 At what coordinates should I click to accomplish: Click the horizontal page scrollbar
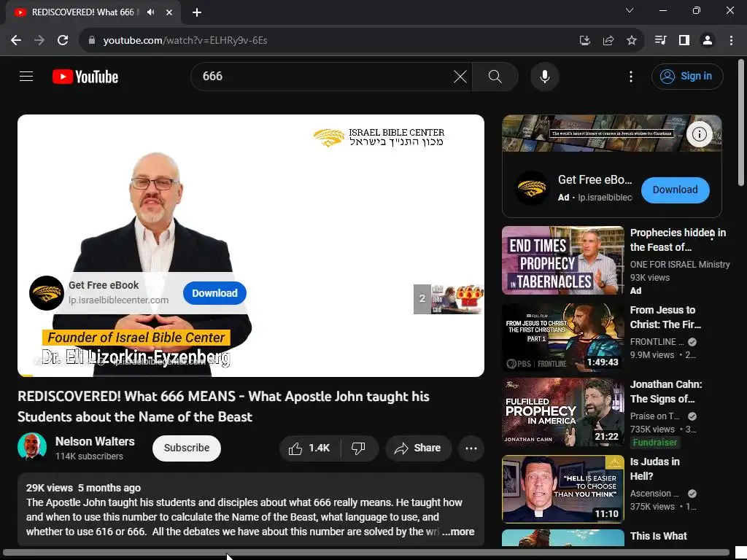click(x=366, y=553)
